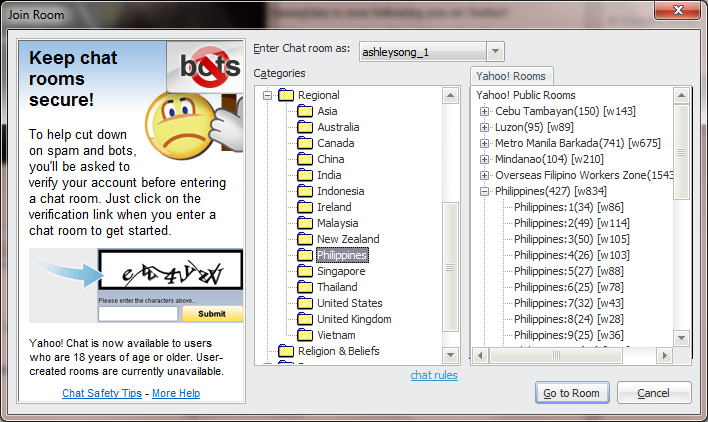Select room Philippines:1(34) [w86]
This screenshot has width=708, height=422.
coord(569,207)
